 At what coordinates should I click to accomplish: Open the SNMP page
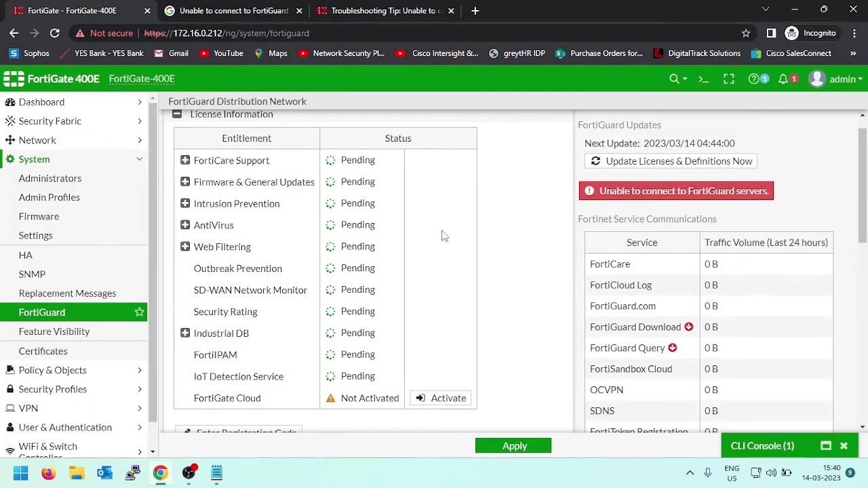(x=32, y=274)
